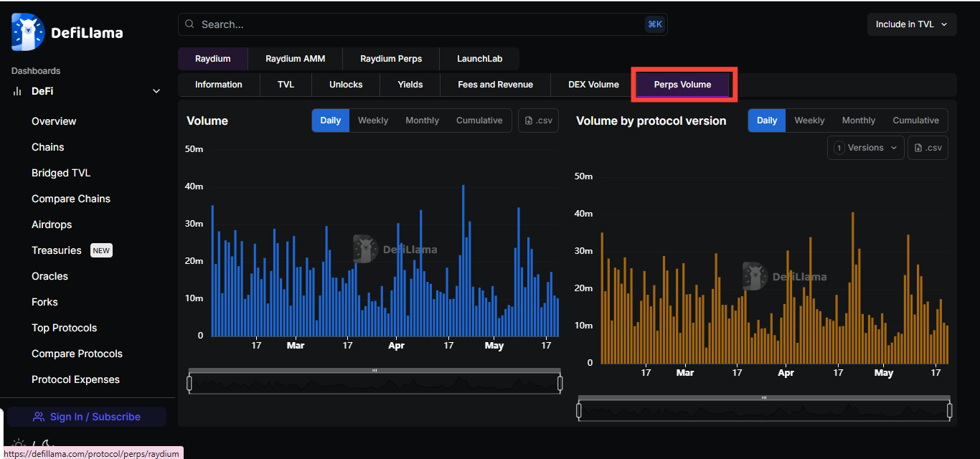Viewport: 980px width, 459px height.
Task: Click the Sign In user icon
Action: point(38,417)
